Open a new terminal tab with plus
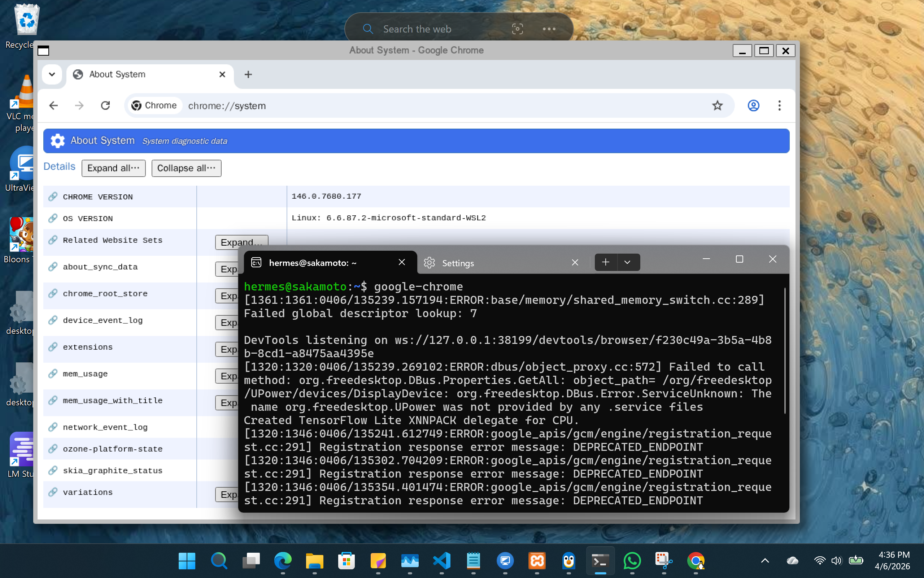The image size is (924, 578). (606, 262)
